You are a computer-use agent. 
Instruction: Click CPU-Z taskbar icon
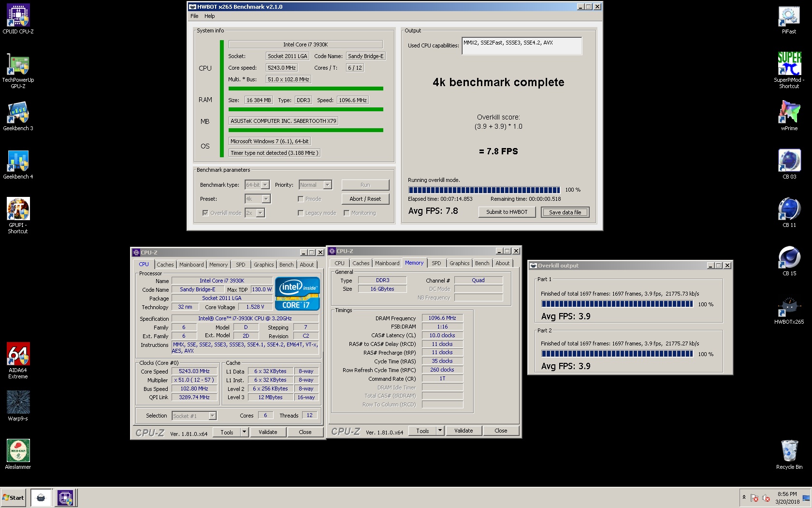(65, 497)
